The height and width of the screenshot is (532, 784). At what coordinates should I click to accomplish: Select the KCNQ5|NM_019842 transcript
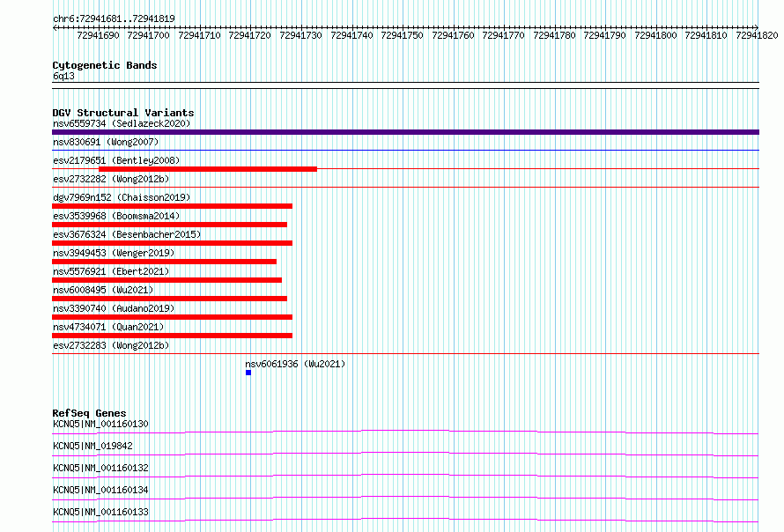(92, 446)
